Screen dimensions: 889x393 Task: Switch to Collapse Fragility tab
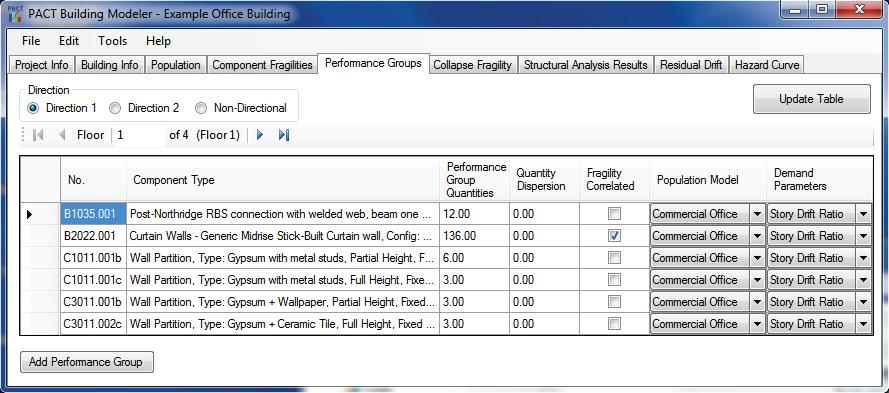coord(472,65)
